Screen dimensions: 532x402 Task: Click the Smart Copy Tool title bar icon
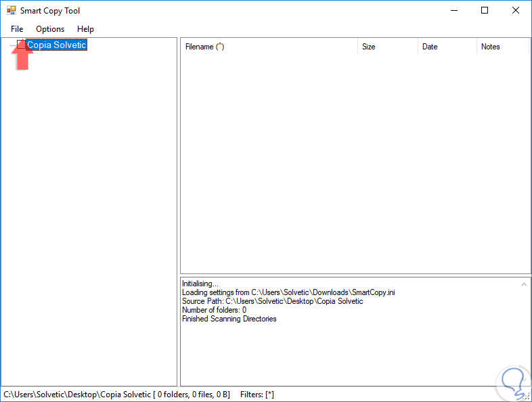(12, 11)
